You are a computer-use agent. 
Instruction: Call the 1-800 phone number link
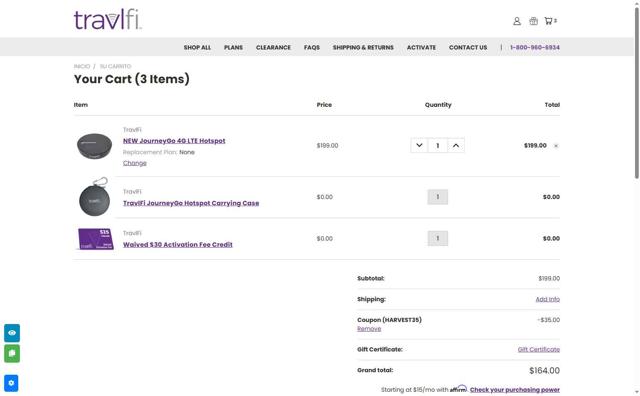(x=535, y=47)
